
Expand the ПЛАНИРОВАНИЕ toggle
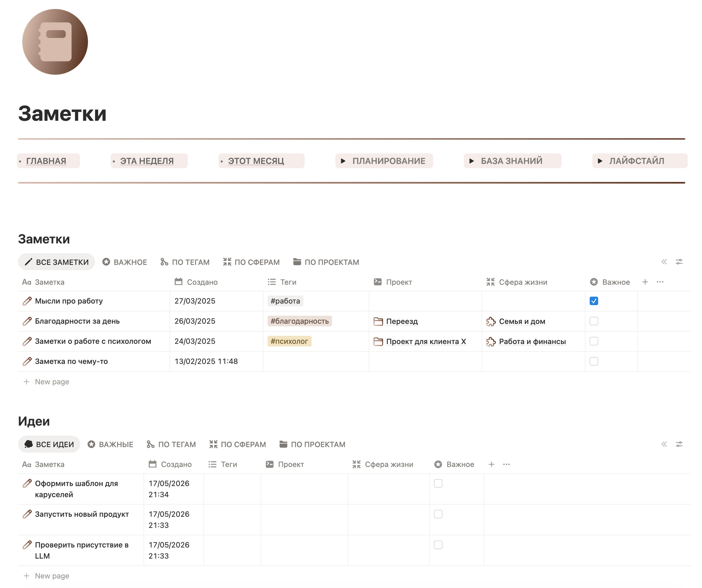coord(343,161)
